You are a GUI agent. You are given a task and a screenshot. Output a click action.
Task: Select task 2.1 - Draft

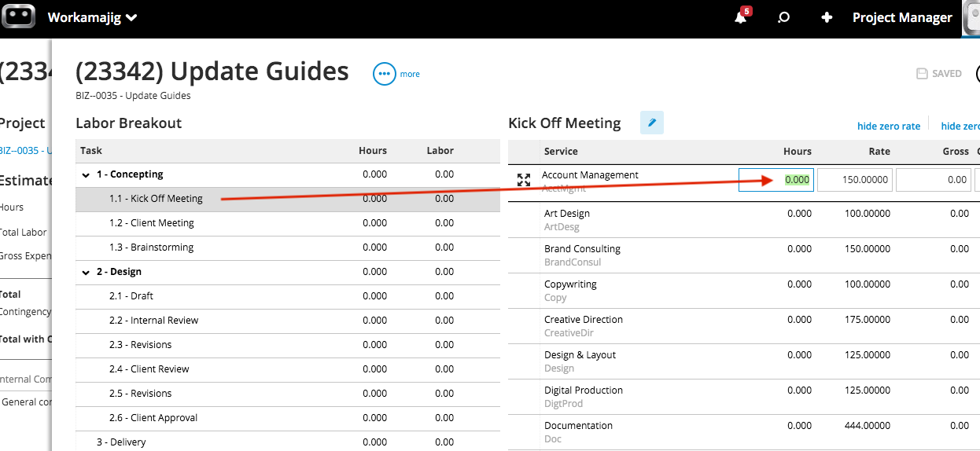click(288, 296)
